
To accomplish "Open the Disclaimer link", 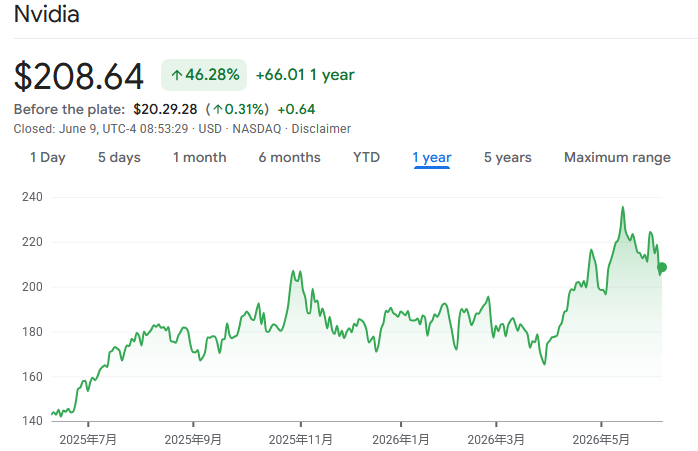I will tap(321, 129).
